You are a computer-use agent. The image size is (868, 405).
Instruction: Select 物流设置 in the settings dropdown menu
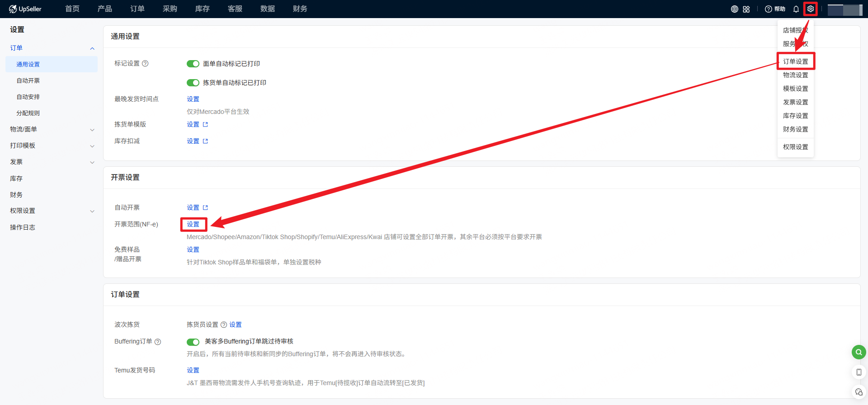click(795, 75)
